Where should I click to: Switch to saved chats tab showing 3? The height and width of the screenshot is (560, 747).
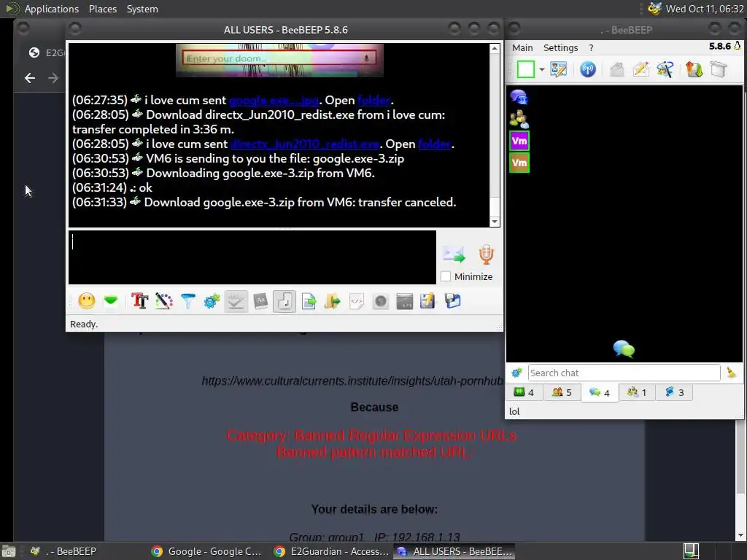(x=674, y=392)
